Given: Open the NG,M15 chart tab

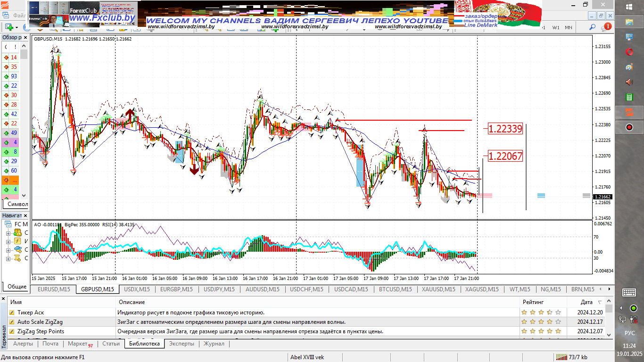Looking at the screenshot, I should 550,289.
